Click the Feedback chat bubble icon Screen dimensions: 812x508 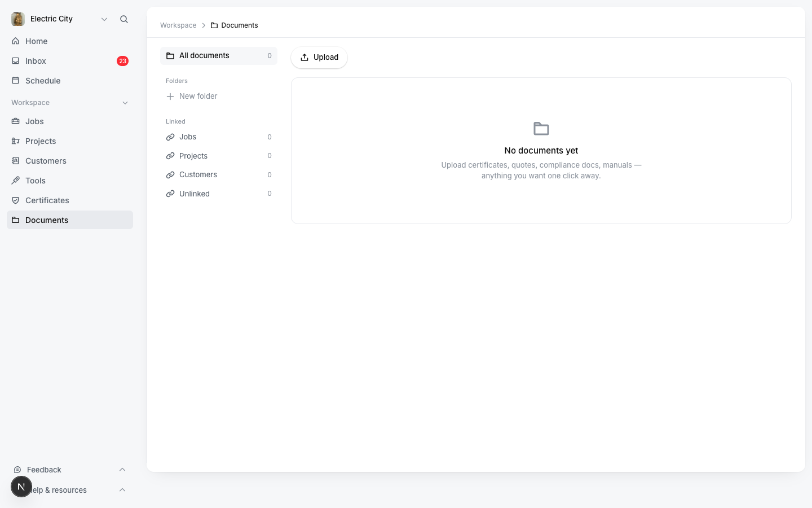[x=17, y=470]
